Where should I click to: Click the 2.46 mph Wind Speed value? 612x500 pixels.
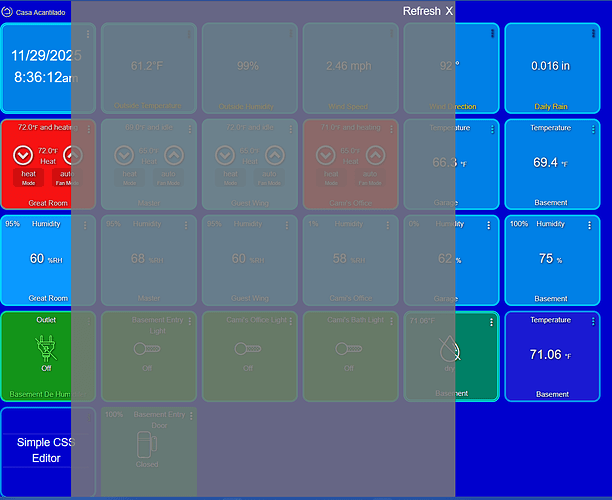(x=349, y=66)
